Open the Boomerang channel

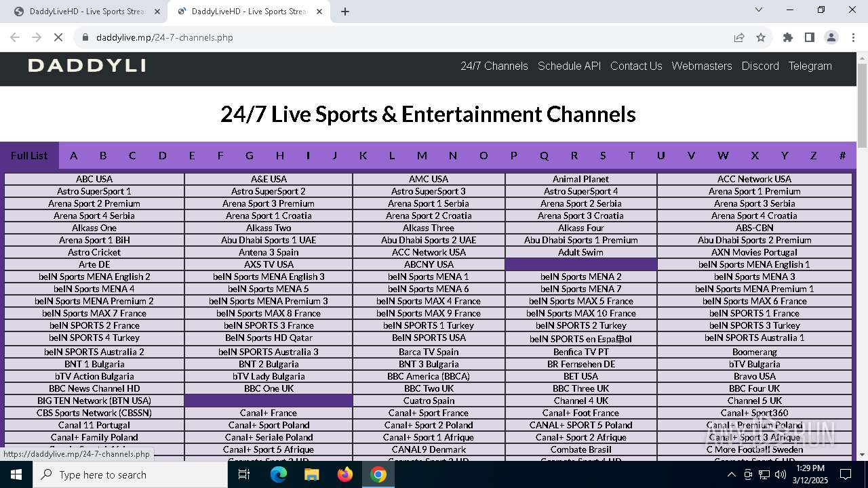point(754,352)
